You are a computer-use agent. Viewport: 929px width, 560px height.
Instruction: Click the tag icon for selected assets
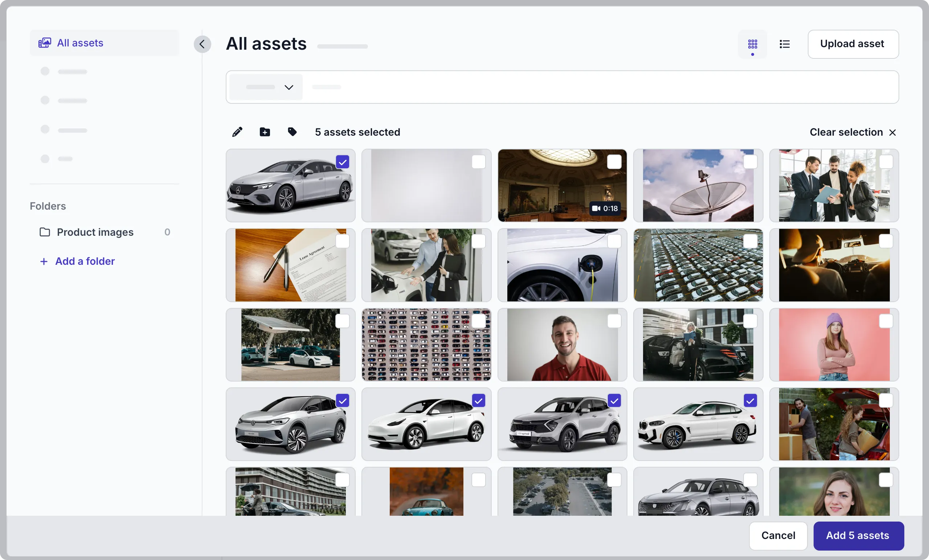(292, 132)
